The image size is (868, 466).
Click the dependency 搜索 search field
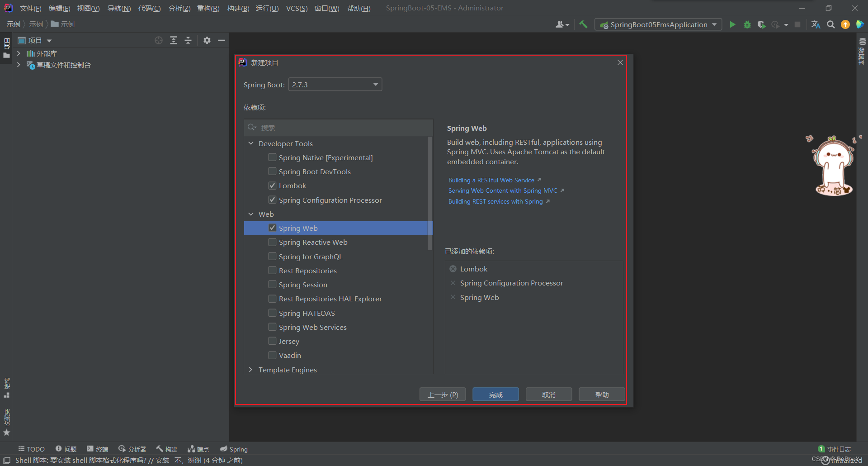(x=339, y=128)
